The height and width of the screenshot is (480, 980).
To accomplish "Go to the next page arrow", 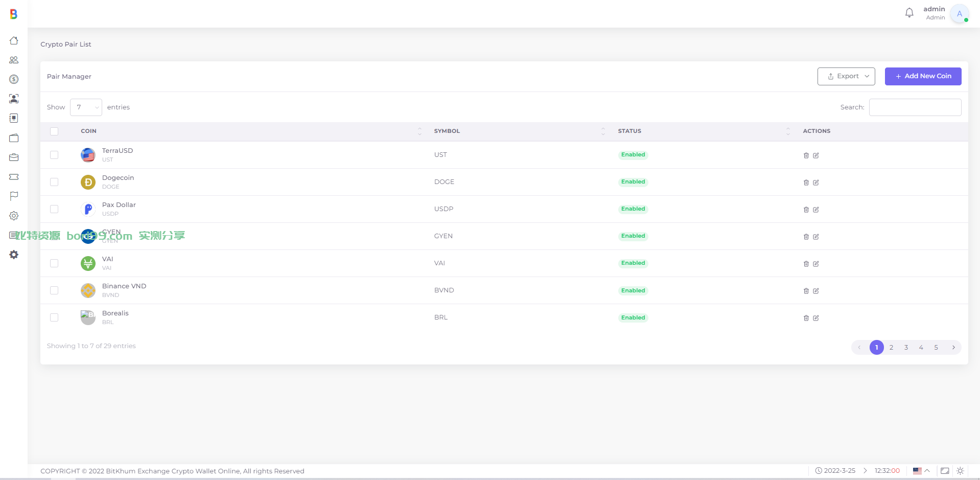I will point(953,348).
